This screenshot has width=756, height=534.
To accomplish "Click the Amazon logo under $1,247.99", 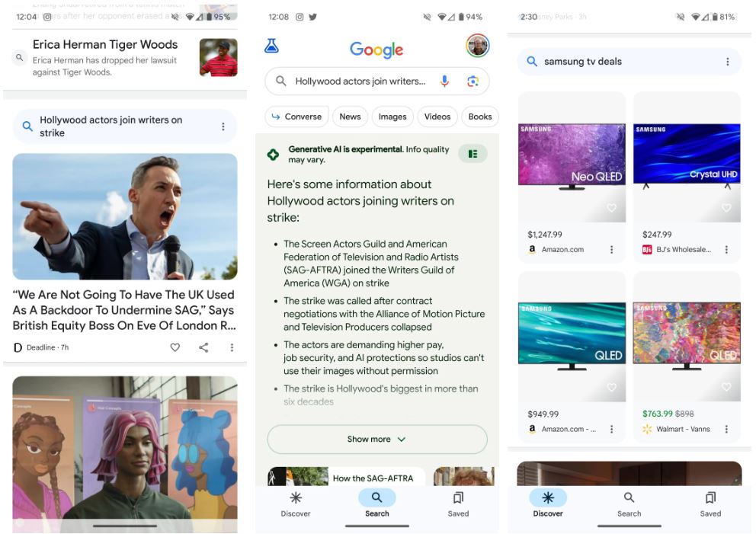I will (532, 249).
